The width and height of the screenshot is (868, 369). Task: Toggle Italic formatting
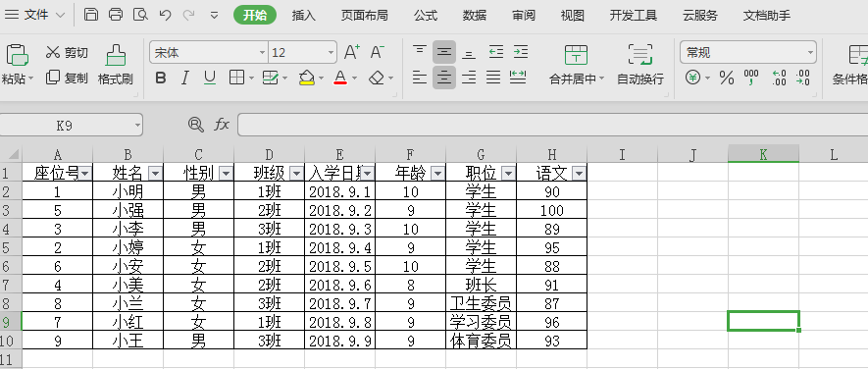(x=185, y=79)
